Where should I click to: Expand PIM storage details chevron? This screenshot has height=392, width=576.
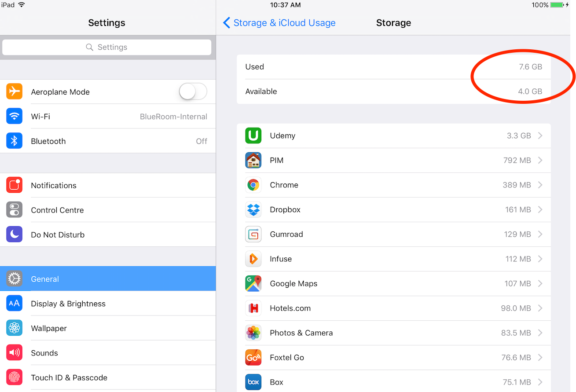[x=540, y=160]
